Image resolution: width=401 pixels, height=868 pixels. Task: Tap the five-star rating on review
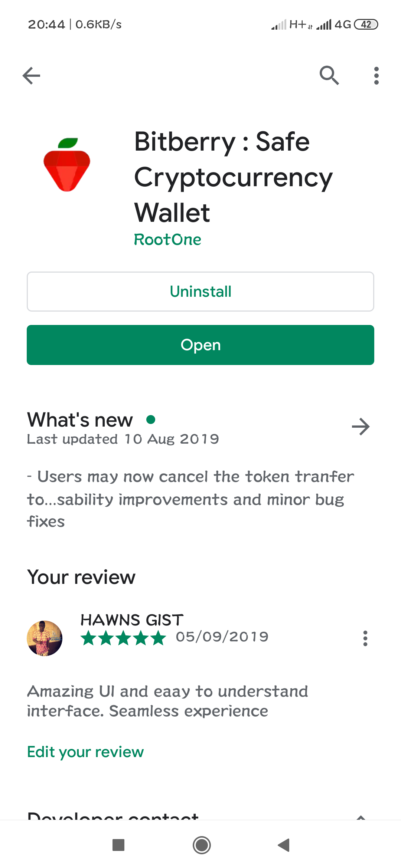click(123, 638)
